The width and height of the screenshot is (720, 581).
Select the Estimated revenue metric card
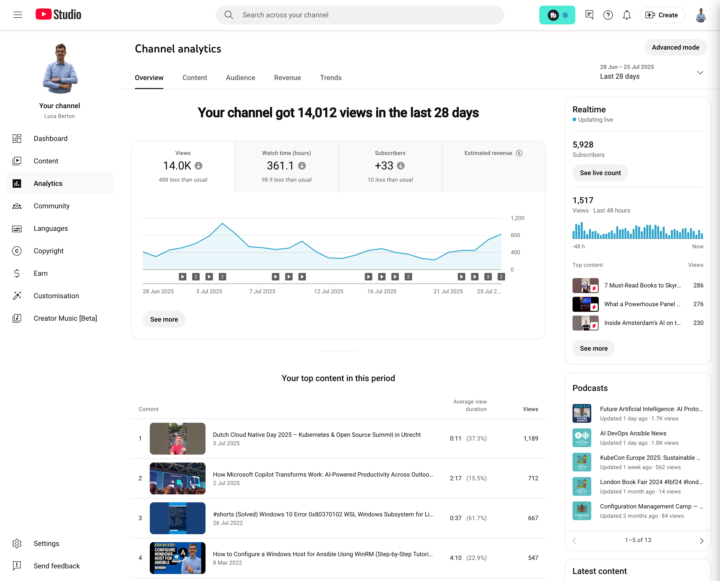(x=494, y=166)
